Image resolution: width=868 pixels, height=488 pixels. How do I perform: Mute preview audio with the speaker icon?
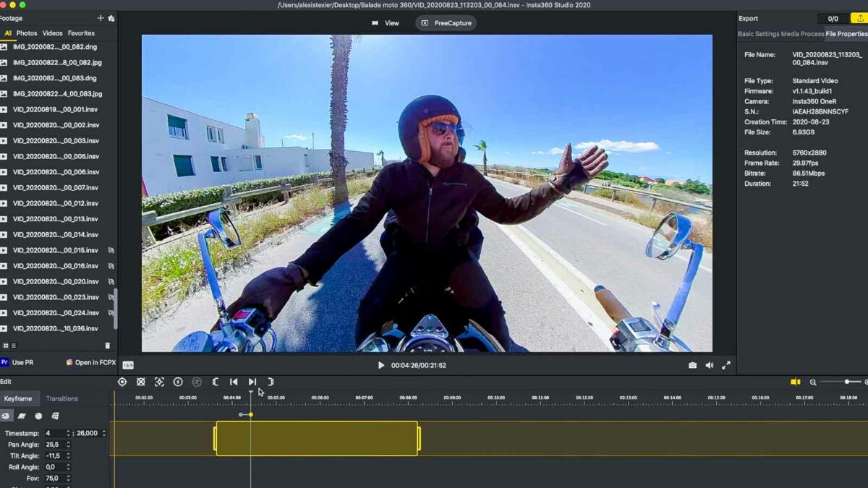coord(710,365)
